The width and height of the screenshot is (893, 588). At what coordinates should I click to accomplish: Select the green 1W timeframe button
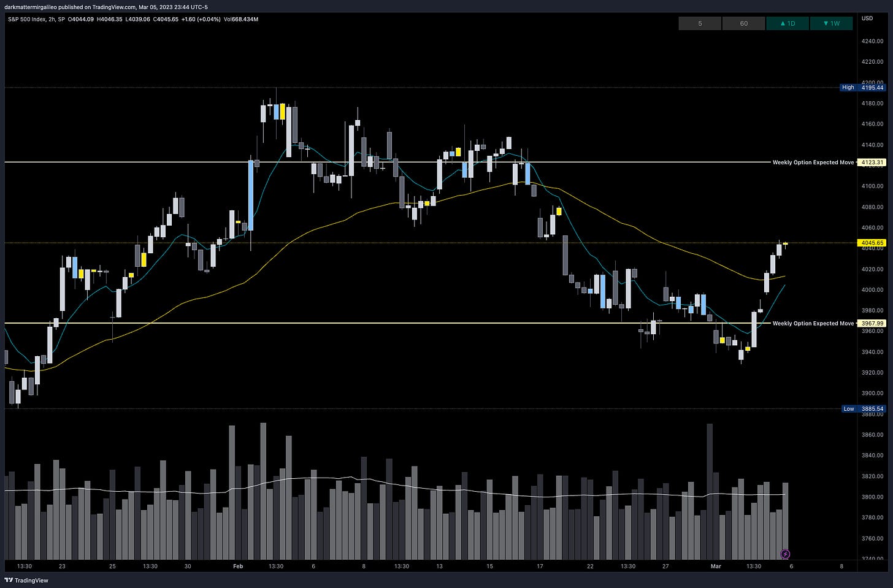(x=831, y=23)
